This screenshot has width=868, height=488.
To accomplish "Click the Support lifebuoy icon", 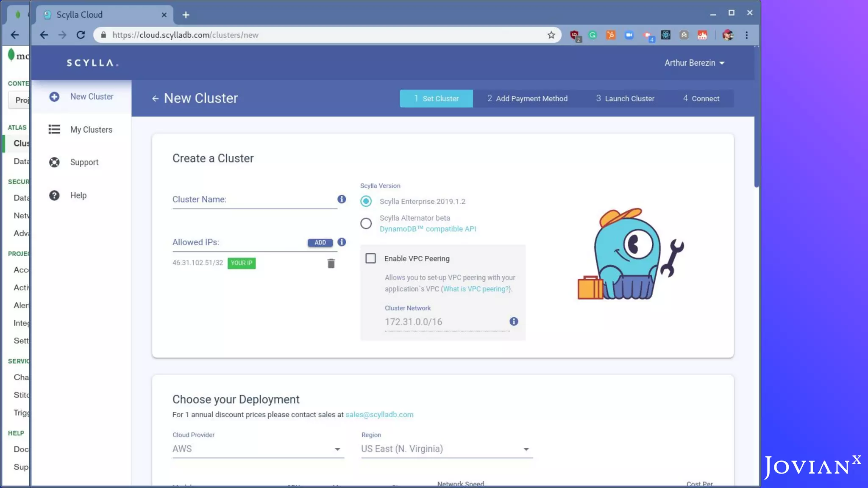I will point(54,162).
